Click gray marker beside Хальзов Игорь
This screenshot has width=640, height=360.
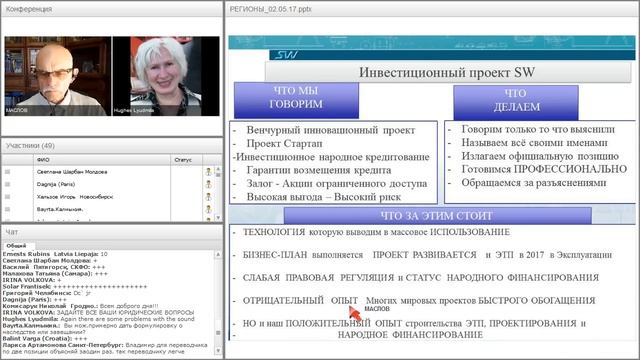pyautogui.click(x=7, y=197)
